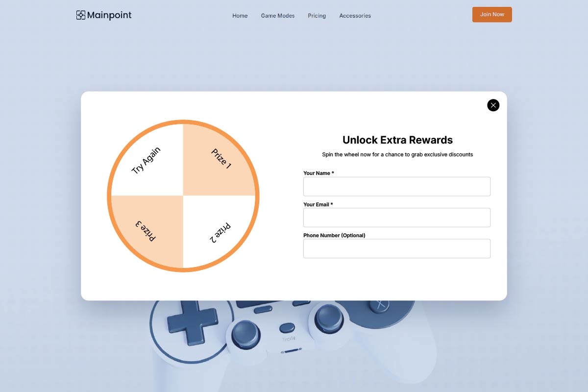Go to Game Modes page
588x392 pixels.
tap(278, 16)
